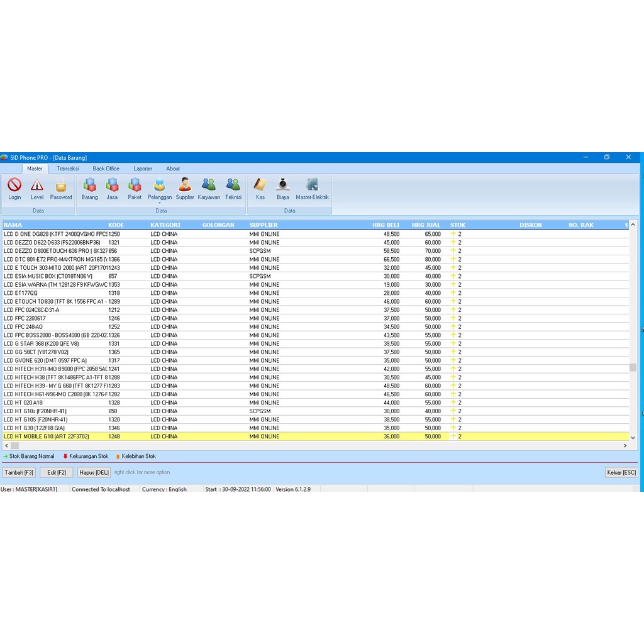Open Jasa data icon
The image size is (644, 644).
(x=112, y=189)
